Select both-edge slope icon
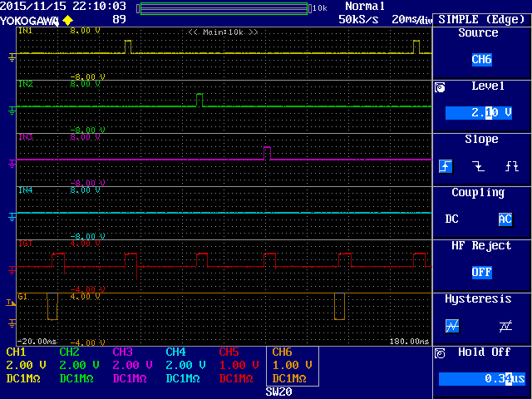 512,166
